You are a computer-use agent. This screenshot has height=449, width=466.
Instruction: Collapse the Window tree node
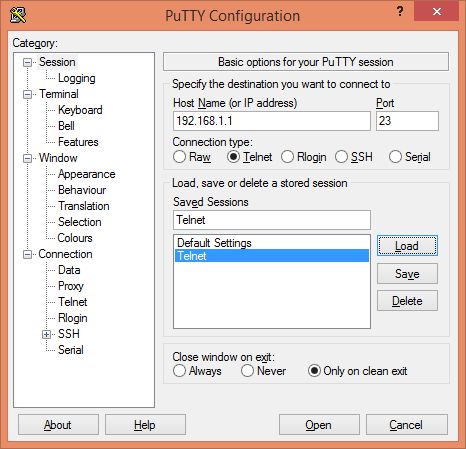[x=27, y=158]
